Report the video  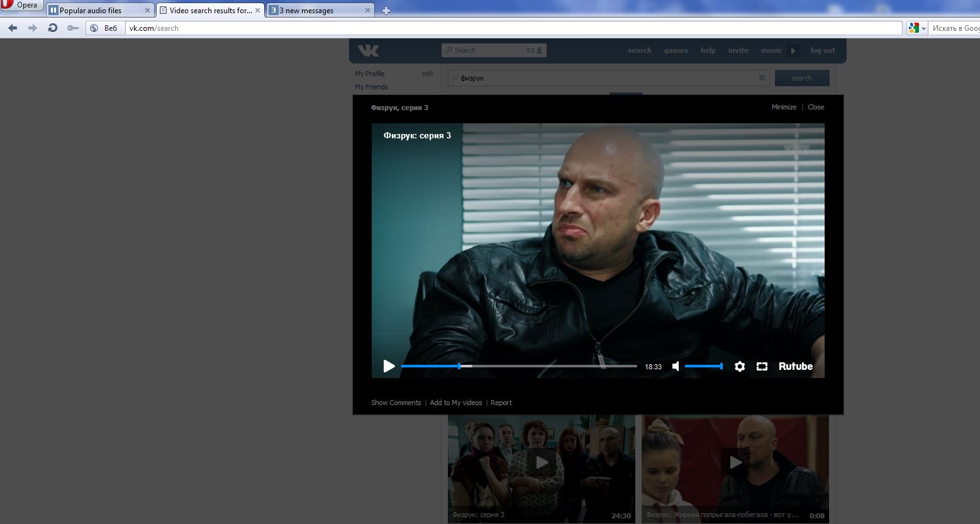(501, 403)
